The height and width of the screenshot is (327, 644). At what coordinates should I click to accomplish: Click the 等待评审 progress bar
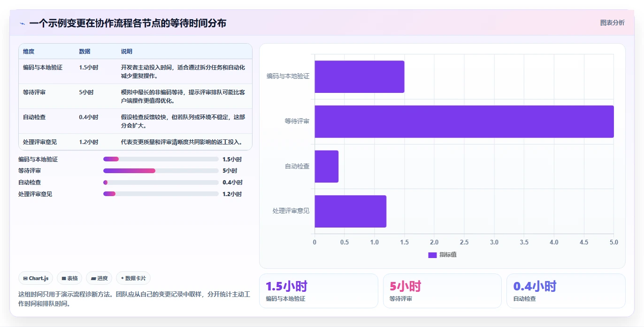tap(161, 171)
